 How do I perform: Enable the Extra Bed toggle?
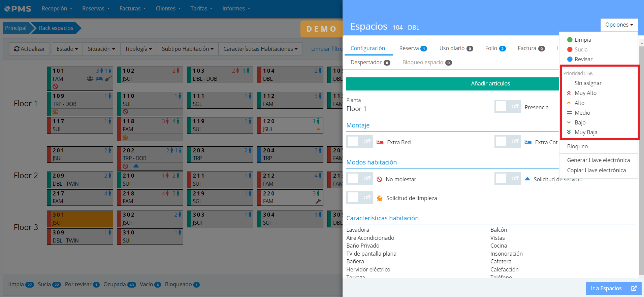[359, 142]
